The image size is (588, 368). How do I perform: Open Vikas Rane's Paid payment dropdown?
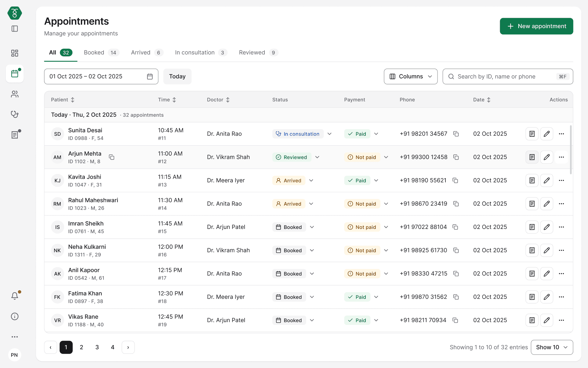376,320
